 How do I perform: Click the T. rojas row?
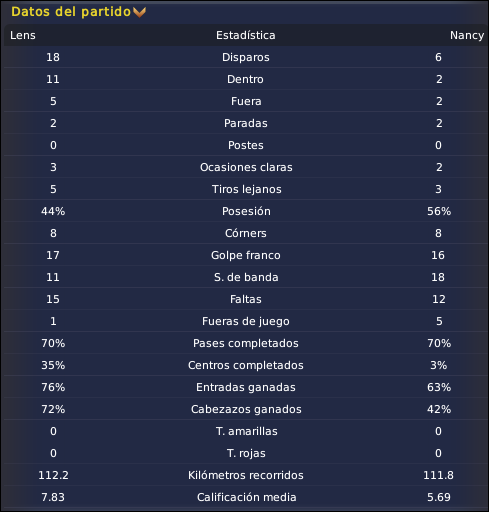click(246, 453)
